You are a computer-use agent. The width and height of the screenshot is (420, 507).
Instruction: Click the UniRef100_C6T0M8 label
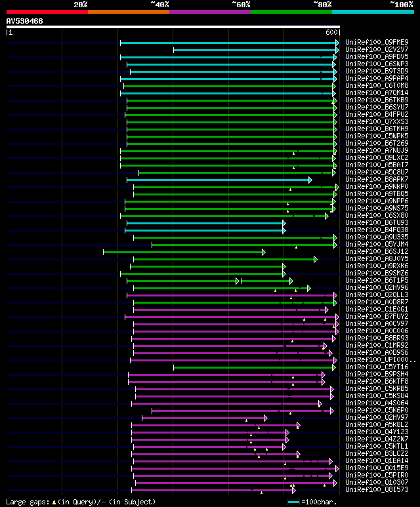point(377,86)
